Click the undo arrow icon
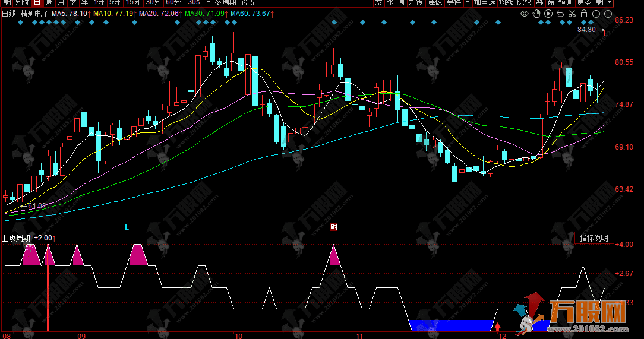The image size is (644, 339). (x=560, y=14)
